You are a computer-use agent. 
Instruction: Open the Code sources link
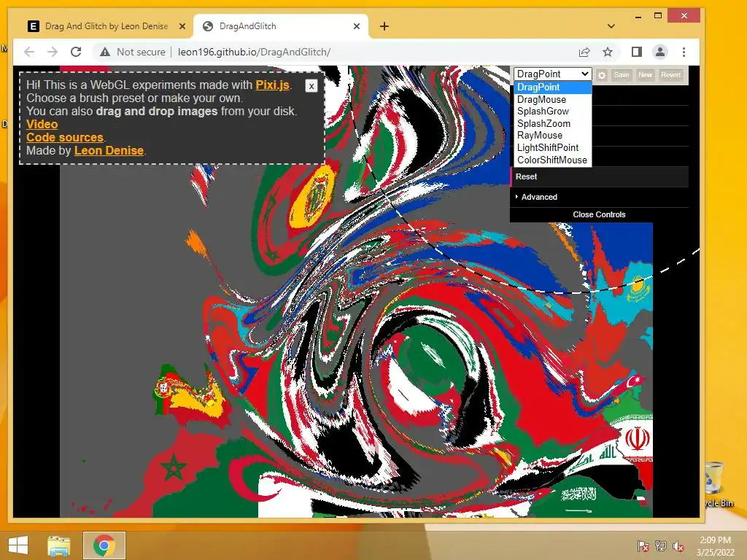click(x=65, y=138)
